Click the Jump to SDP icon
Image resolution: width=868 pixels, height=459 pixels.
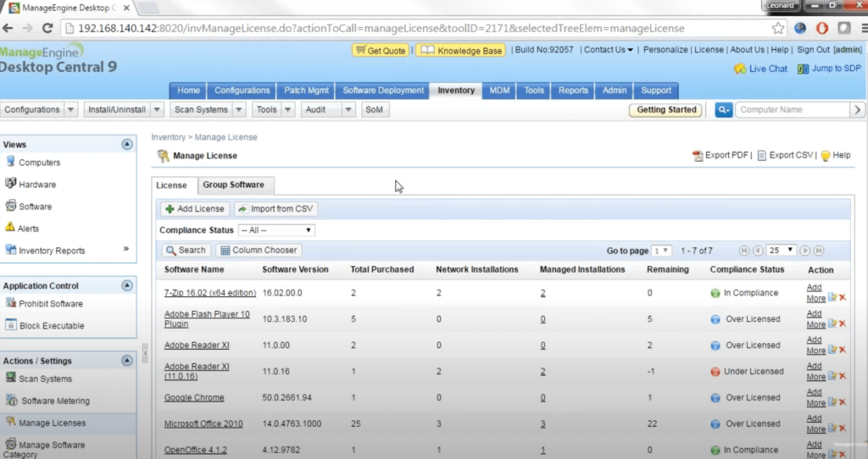803,69
